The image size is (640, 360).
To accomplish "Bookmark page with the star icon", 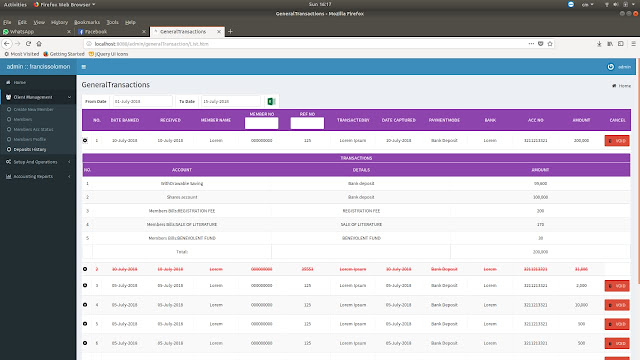I will pos(550,44).
